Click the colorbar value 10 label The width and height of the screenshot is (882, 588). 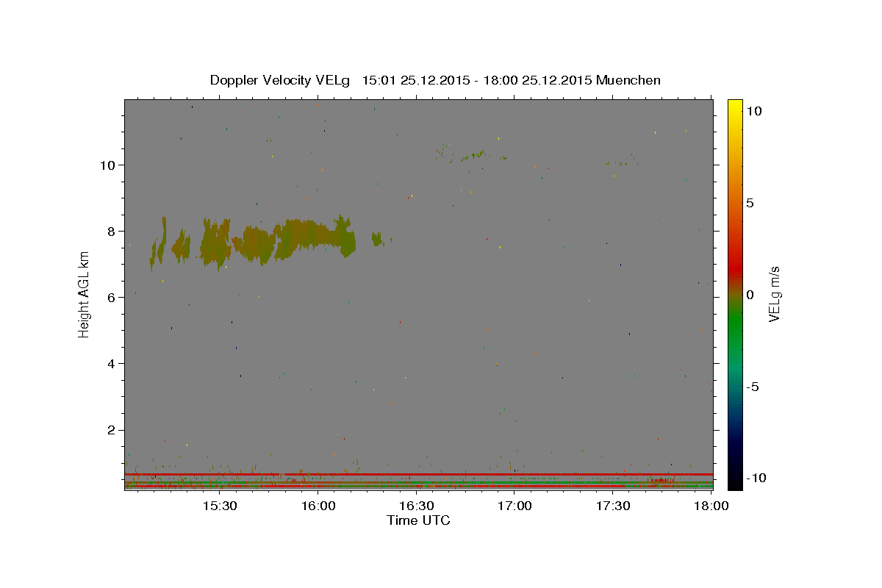tap(753, 111)
